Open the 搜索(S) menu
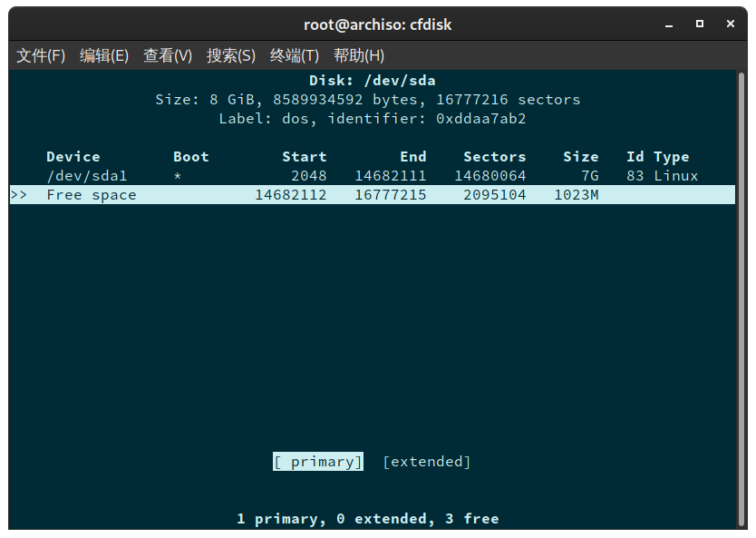Viewport: 756px width, 538px height. [230, 55]
